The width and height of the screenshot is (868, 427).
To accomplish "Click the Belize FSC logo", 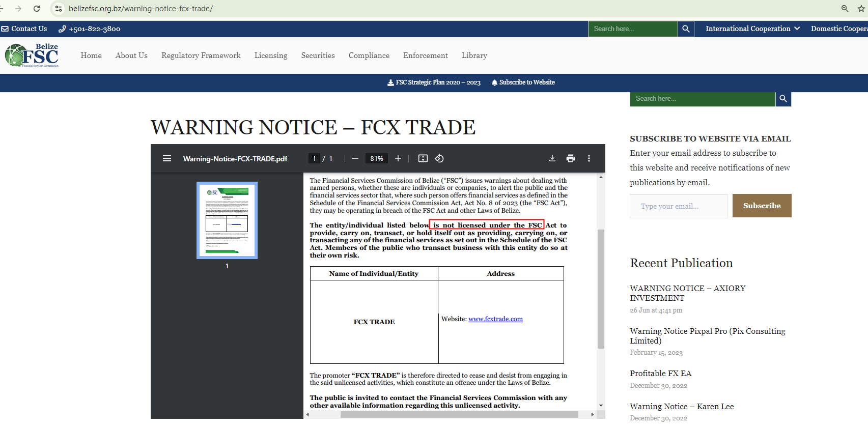I will click(x=32, y=55).
